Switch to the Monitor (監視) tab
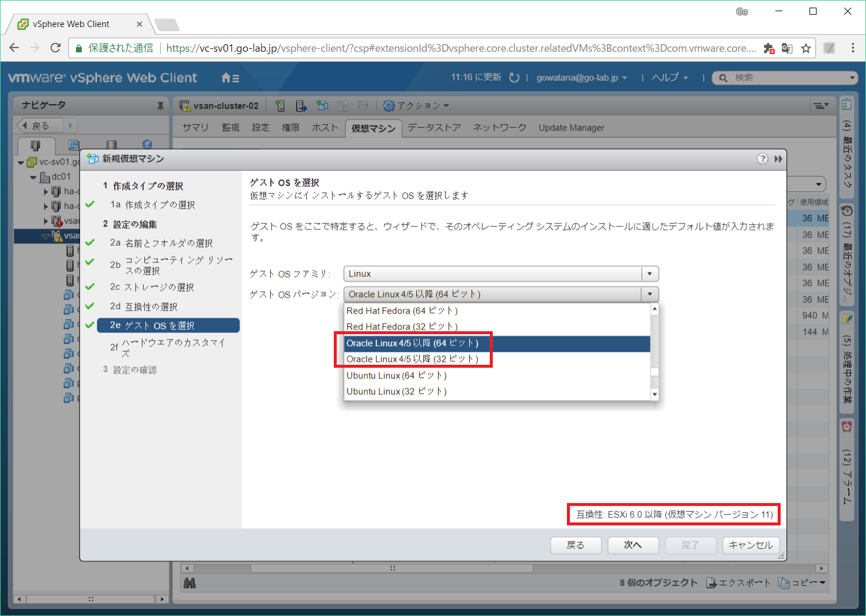The image size is (866, 616). click(231, 128)
